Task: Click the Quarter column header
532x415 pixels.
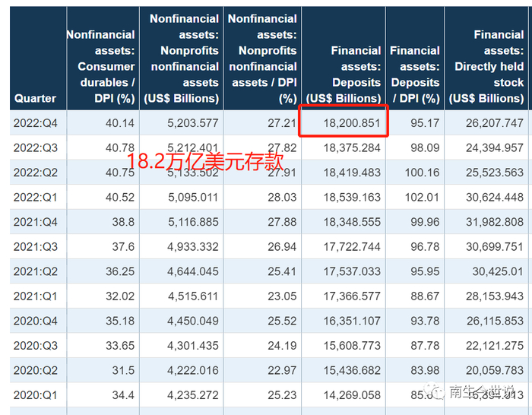Action: [35, 98]
